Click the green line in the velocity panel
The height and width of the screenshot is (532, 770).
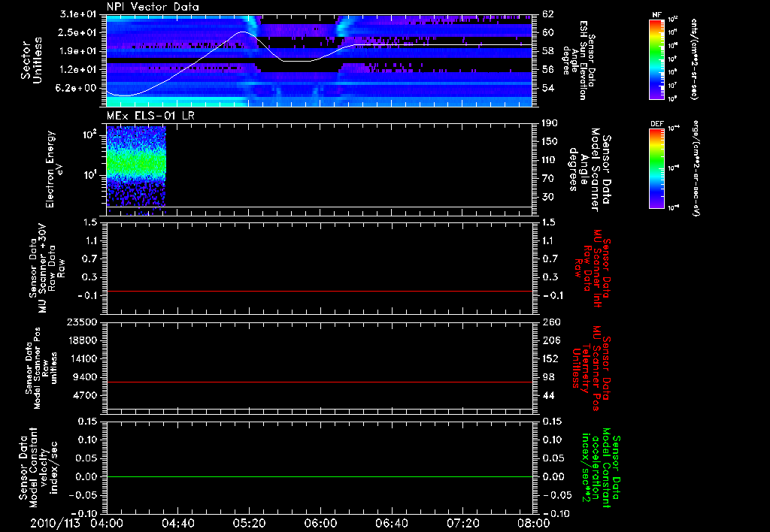[319, 476]
